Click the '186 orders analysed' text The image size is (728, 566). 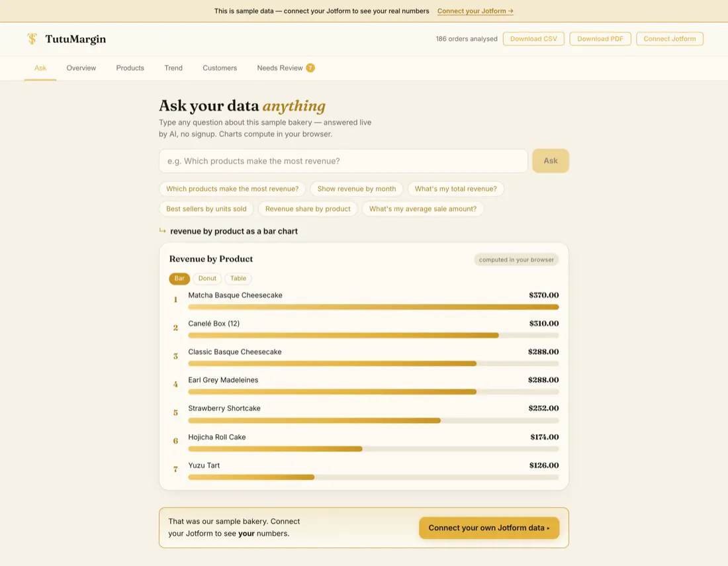466,39
